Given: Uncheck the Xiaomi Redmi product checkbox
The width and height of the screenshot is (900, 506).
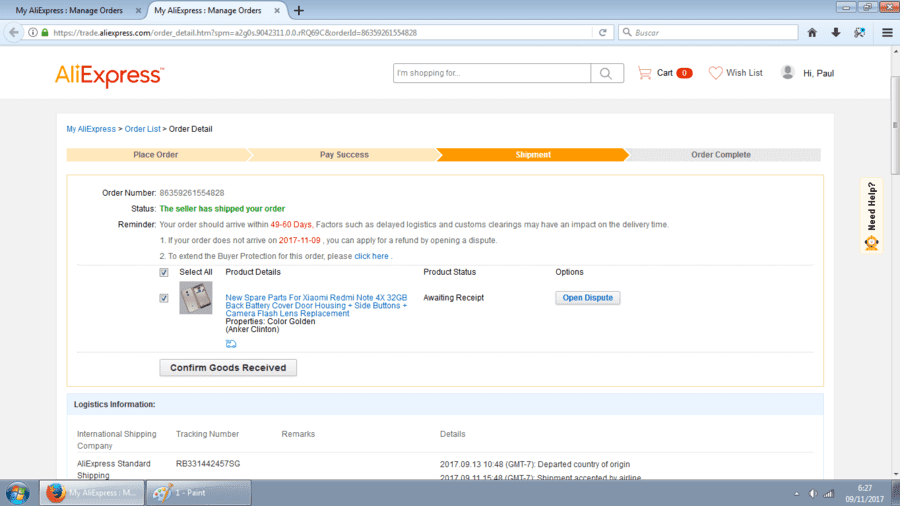Looking at the screenshot, I should coord(164,298).
